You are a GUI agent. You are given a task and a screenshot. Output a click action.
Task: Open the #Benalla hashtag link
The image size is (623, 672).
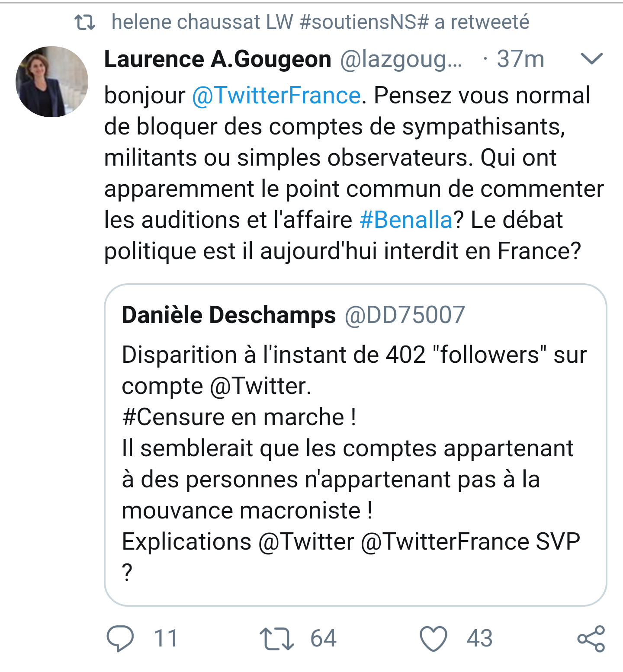tap(406, 220)
